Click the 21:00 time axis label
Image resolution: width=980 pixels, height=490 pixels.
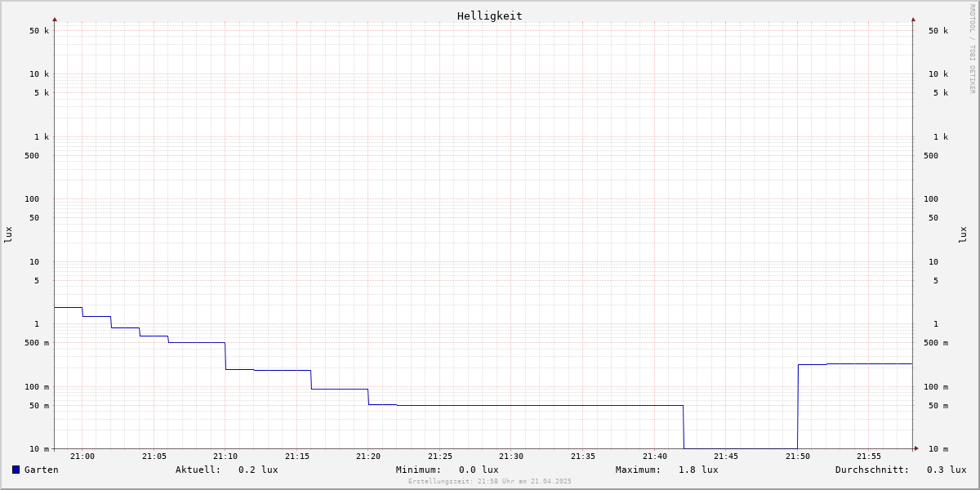click(82, 457)
